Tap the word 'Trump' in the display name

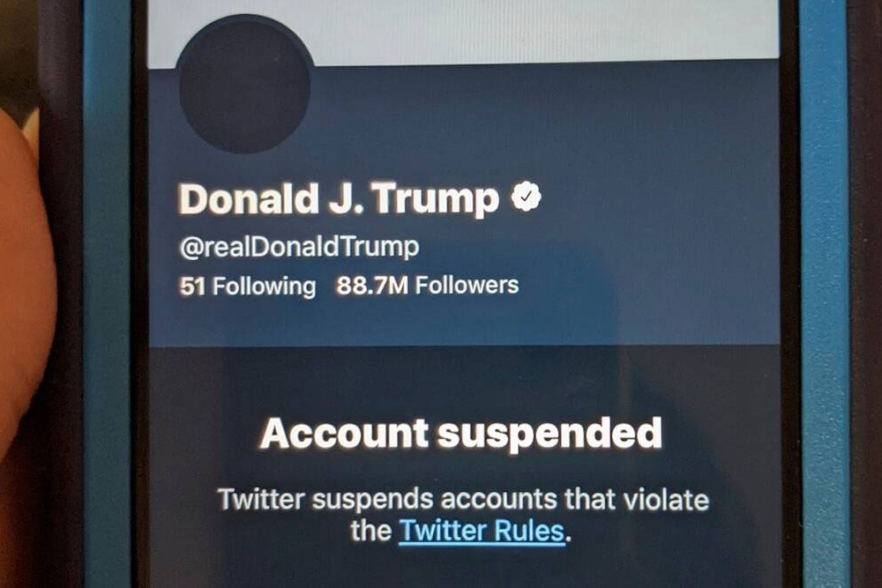pos(436,200)
